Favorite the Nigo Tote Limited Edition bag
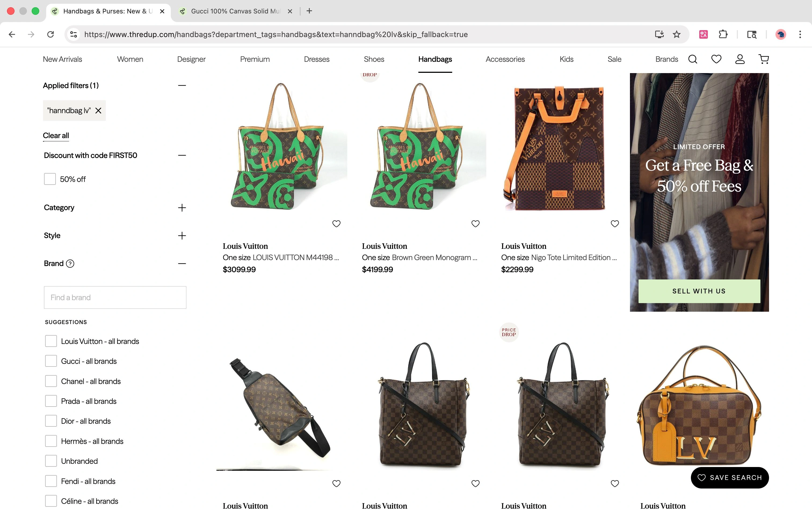812x510 pixels. pos(615,224)
